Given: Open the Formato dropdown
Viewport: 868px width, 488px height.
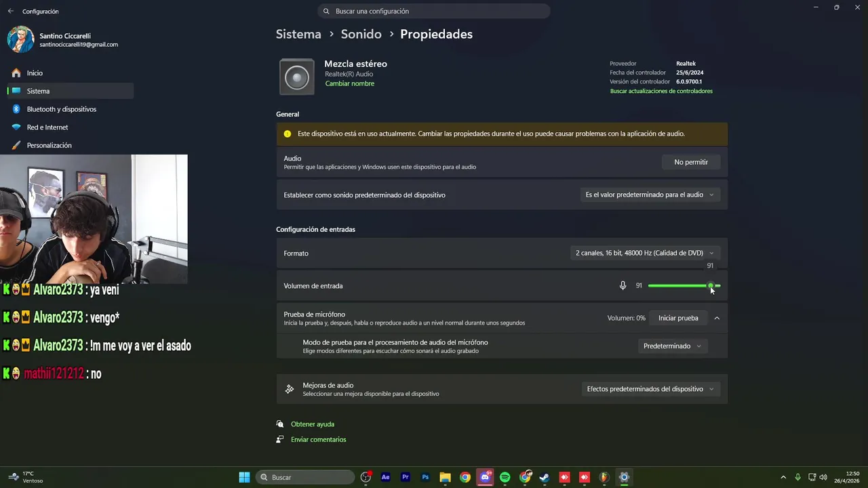Looking at the screenshot, I should click(x=644, y=253).
